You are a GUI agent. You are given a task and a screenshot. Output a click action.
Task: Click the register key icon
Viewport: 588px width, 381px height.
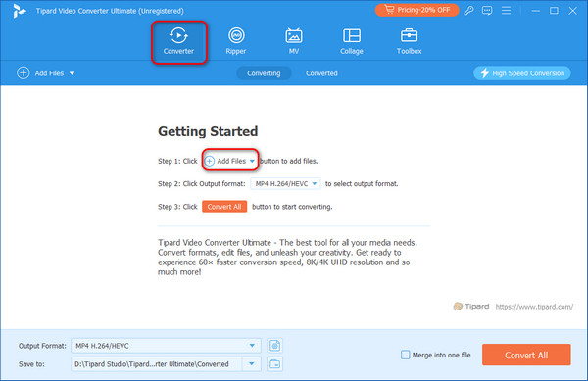[x=468, y=11]
